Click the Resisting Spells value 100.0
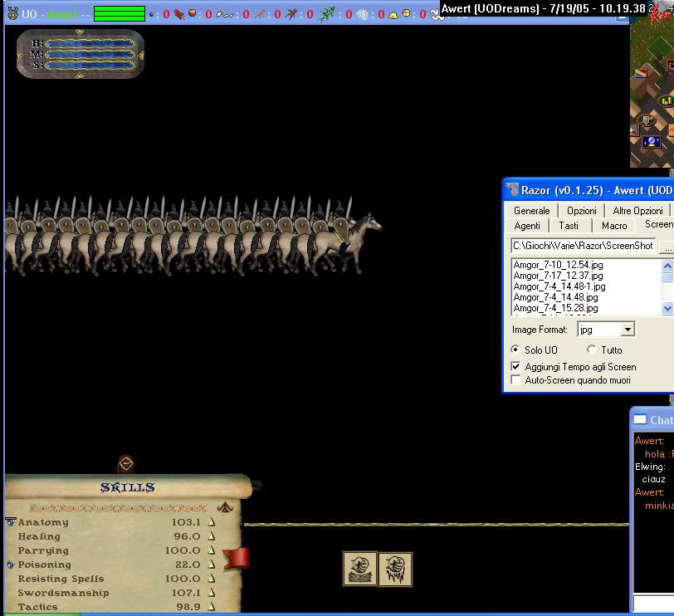674x616 pixels. [183, 579]
